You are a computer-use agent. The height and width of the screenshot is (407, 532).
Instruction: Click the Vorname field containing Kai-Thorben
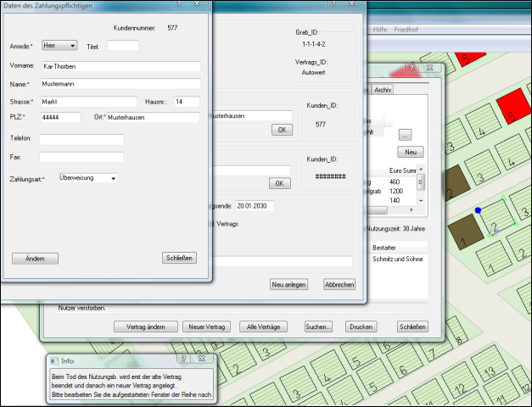pos(121,66)
